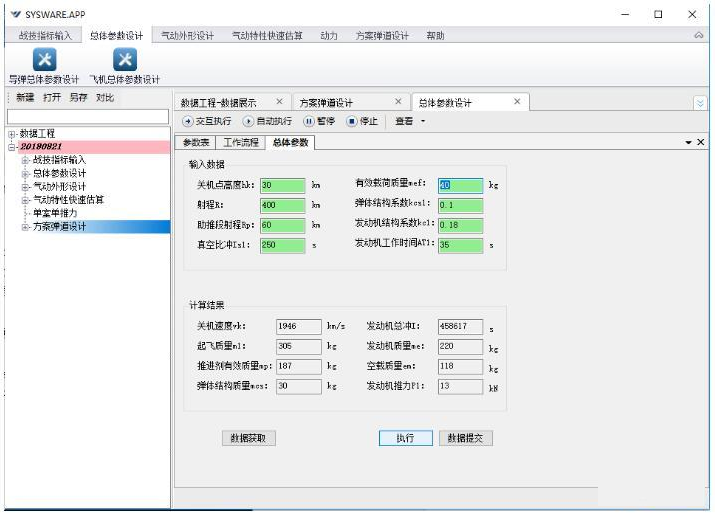Image resolution: width=725 pixels, height=522 pixels.
Task: Click the 真空比冲Is1 input field
Action: (283, 245)
